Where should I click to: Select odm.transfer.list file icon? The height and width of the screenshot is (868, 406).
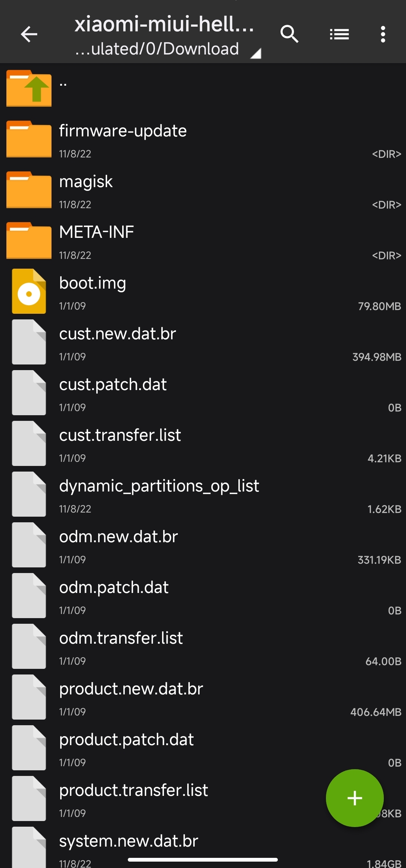[29, 646]
